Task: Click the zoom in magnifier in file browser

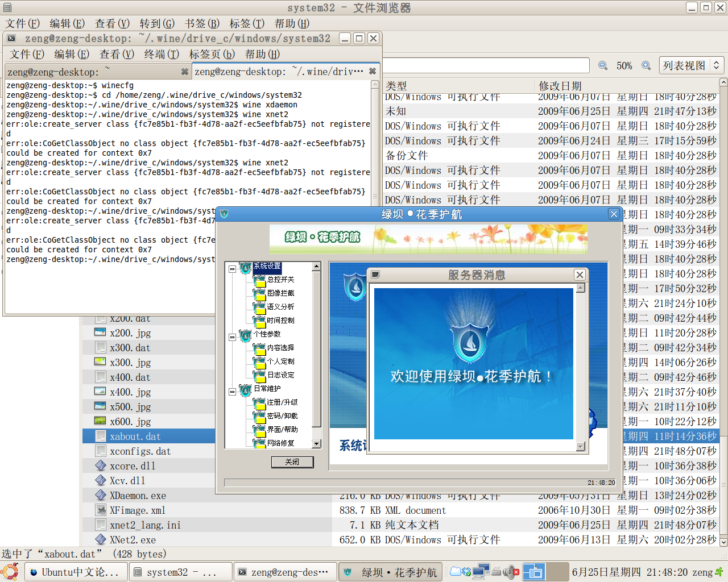Action: tap(646, 65)
